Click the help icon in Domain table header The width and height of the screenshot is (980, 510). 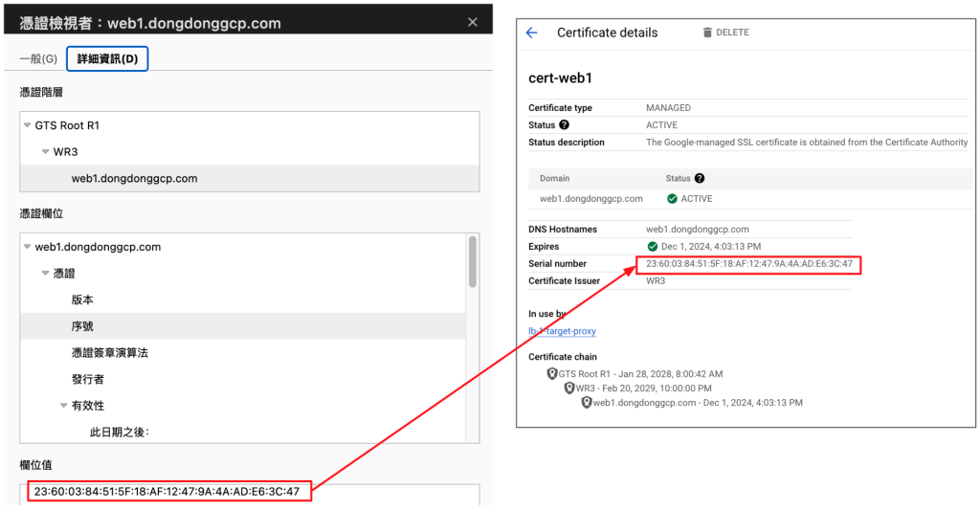click(700, 178)
